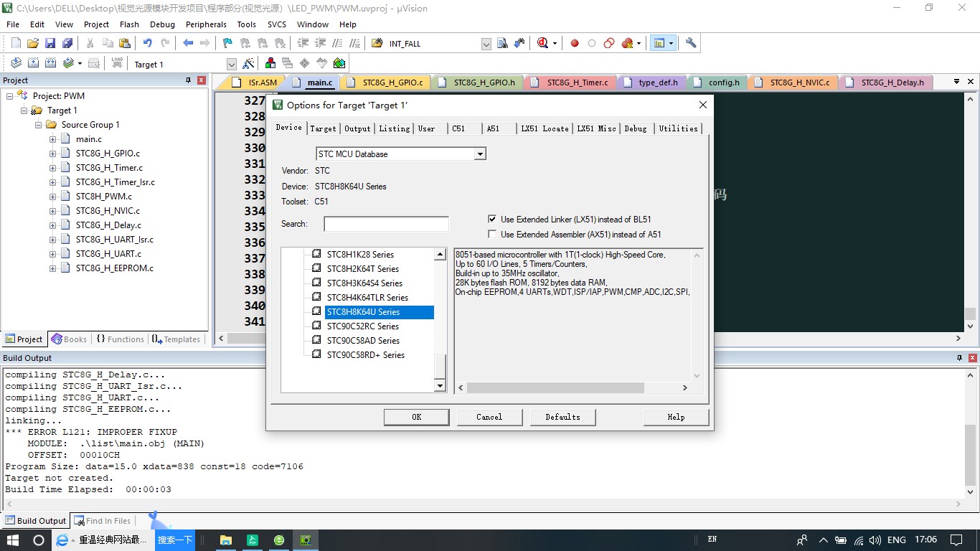Click the Undo arrow icon
The height and width of the screenshot is (551, 980).
[147, 43]
